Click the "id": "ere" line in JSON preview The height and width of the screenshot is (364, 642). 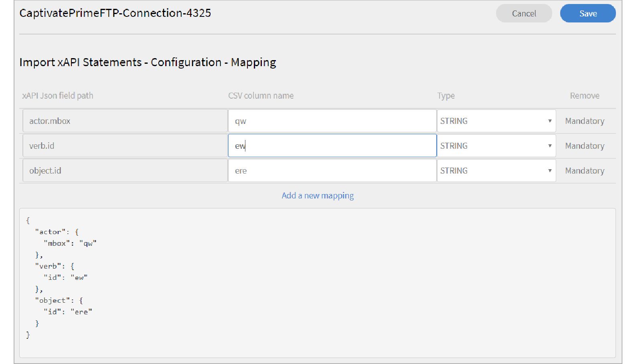coord(68,312)
